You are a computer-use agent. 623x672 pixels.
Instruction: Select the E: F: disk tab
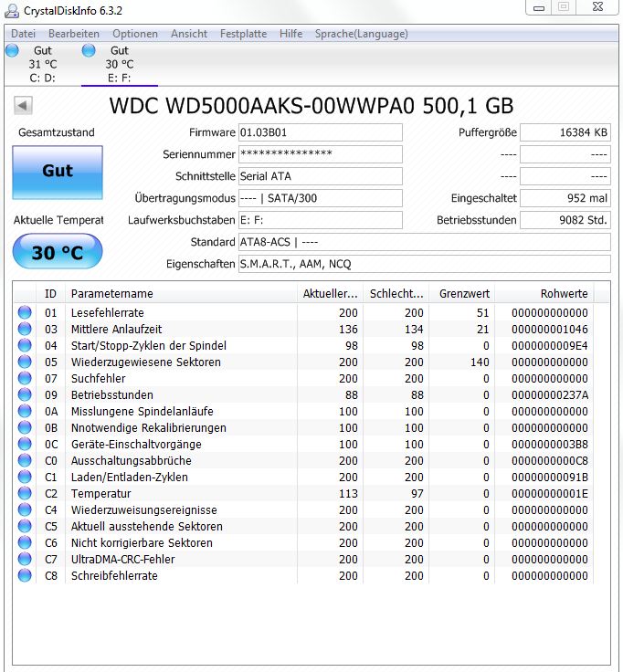[x=119, y=64]
